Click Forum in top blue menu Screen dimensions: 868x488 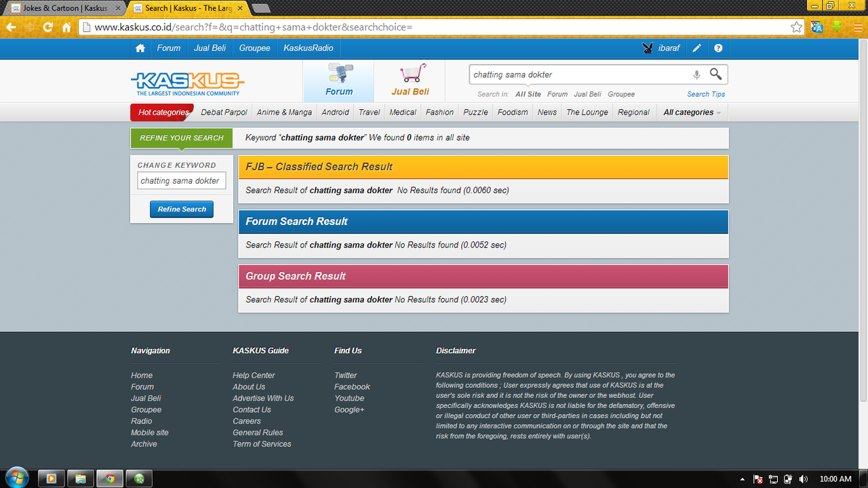pyautogui.click(x=169, y=48)
